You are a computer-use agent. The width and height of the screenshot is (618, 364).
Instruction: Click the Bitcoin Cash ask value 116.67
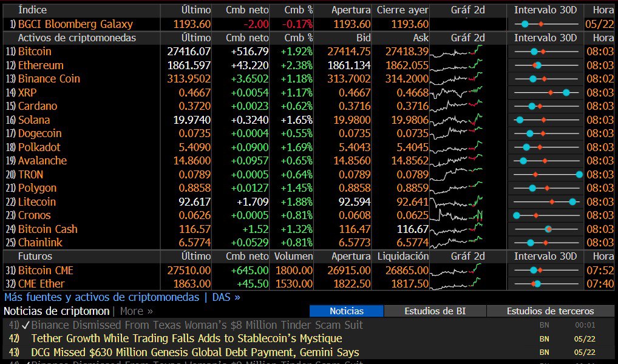tap(412, 229)
